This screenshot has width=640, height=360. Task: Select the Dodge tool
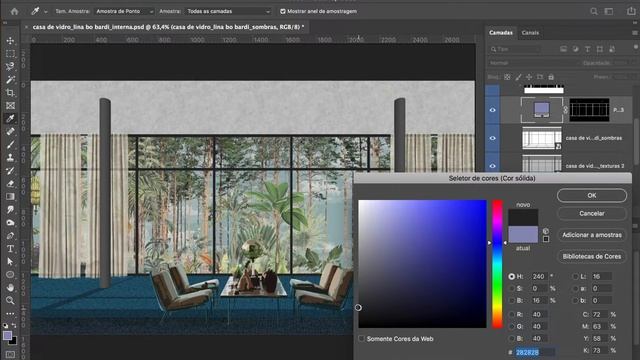tap(10, 222)
